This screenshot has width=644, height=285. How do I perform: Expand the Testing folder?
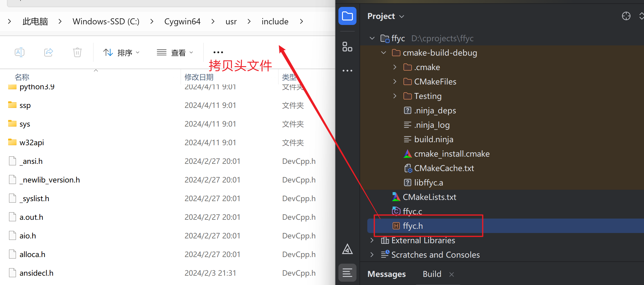pos(395,96)
